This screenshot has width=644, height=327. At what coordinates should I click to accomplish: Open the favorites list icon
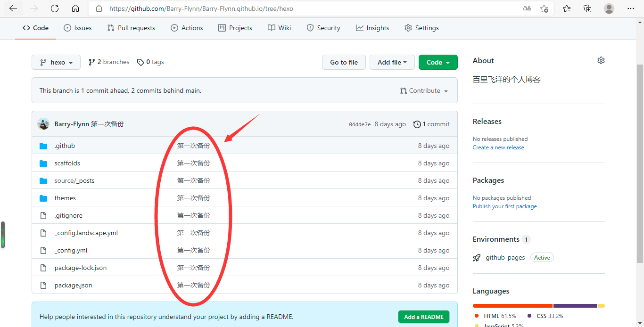pos(567,8)
